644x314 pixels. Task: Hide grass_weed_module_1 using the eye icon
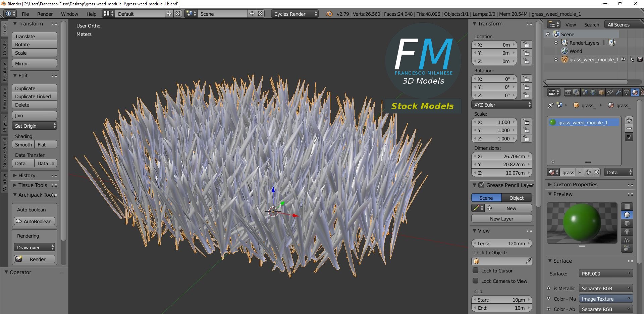623,59
